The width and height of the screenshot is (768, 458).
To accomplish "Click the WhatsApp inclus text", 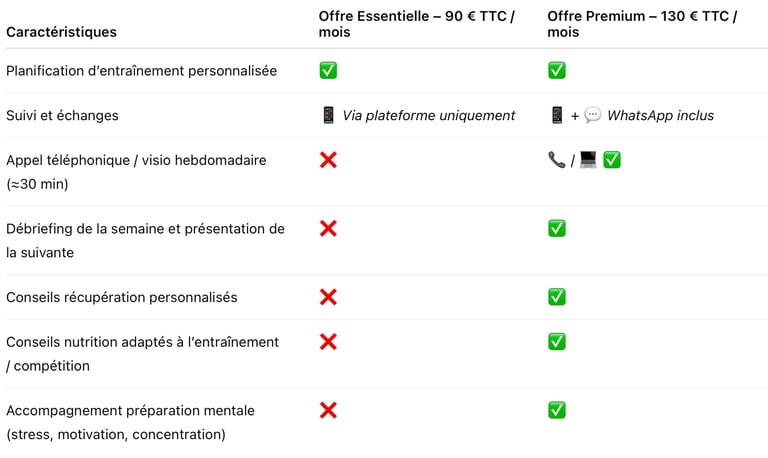I will (660, 115).
